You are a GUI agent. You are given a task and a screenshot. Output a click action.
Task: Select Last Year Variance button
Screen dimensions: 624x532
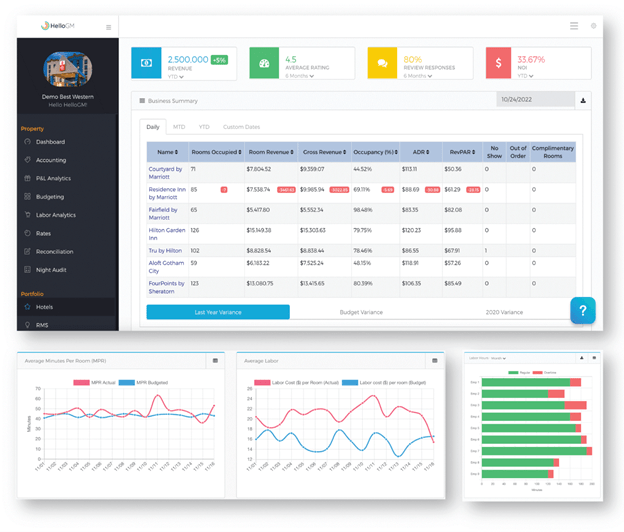click(x=218, y=312)
